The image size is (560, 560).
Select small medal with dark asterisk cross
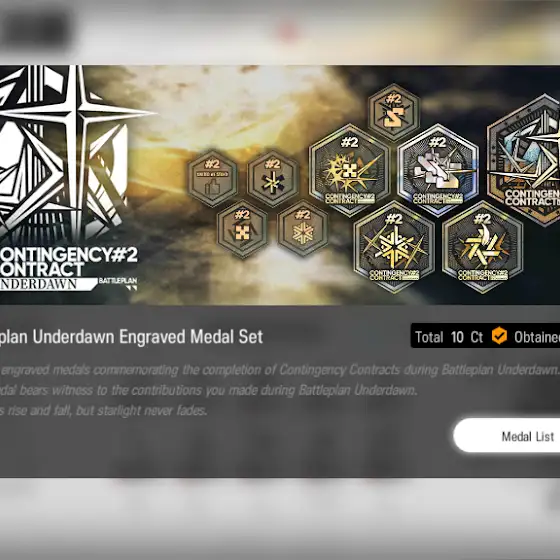point(273,178)
